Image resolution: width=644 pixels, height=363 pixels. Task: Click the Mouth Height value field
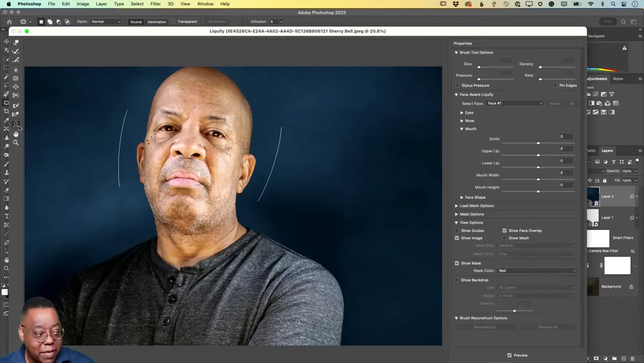pyautogui.click(x=566, y=185)
